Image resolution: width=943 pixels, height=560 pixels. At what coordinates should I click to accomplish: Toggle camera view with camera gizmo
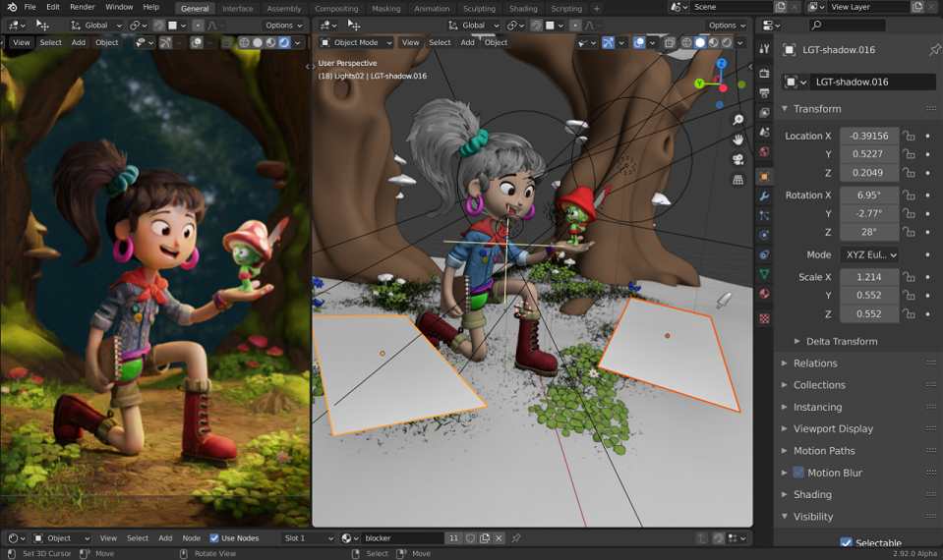(x=737, y=160)
